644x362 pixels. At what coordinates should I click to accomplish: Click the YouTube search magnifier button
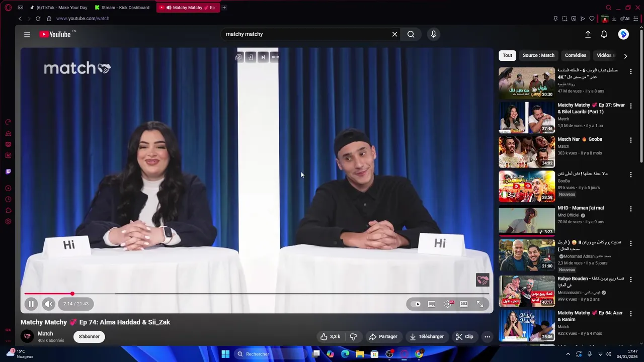pos(411,34)
